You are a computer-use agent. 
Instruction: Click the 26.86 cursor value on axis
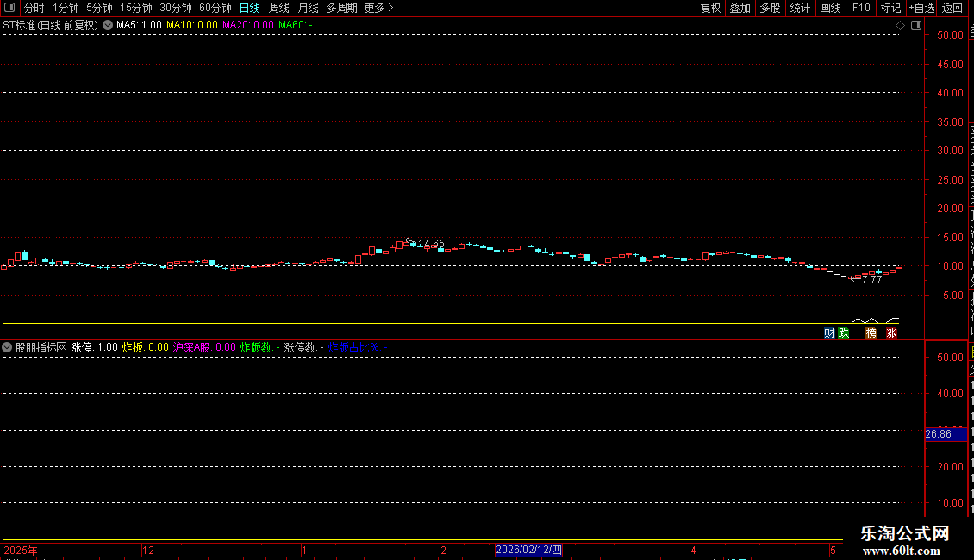(x=946, y=434)
